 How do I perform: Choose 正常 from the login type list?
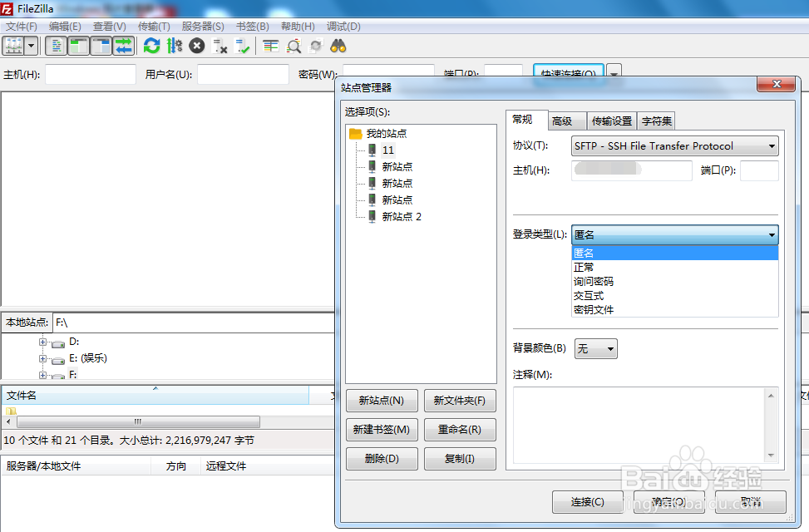point(675,268)
